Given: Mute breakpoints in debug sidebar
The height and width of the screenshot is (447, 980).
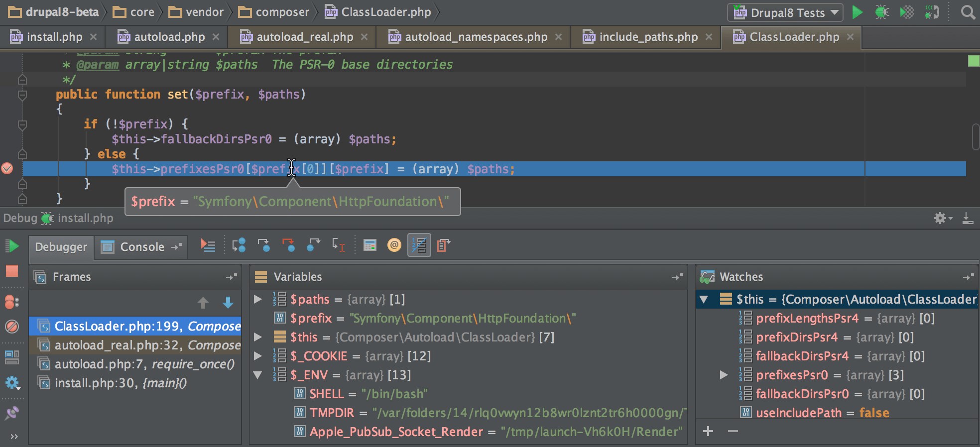Looking at the screenshot, I should [x=12, y=327].
